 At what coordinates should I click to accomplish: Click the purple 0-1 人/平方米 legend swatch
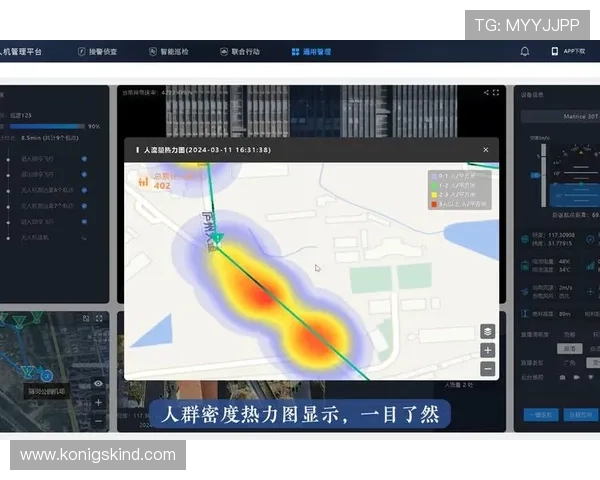click(434, 176)
